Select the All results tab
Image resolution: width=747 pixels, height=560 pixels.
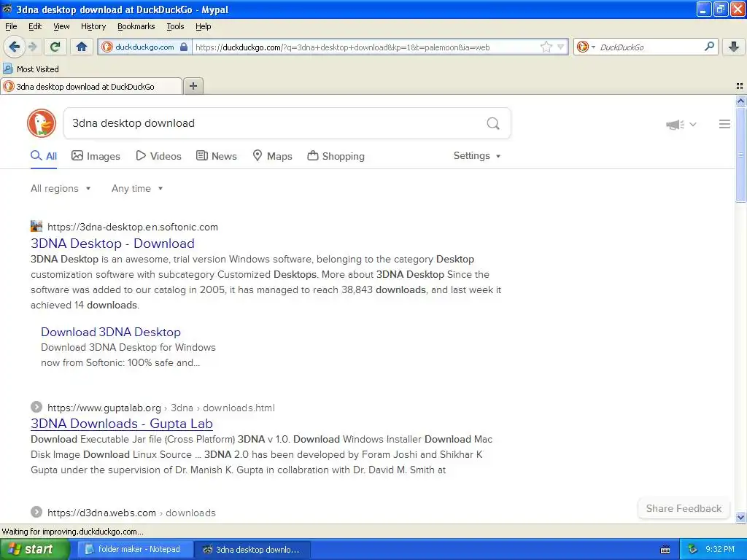pos(44,156)
